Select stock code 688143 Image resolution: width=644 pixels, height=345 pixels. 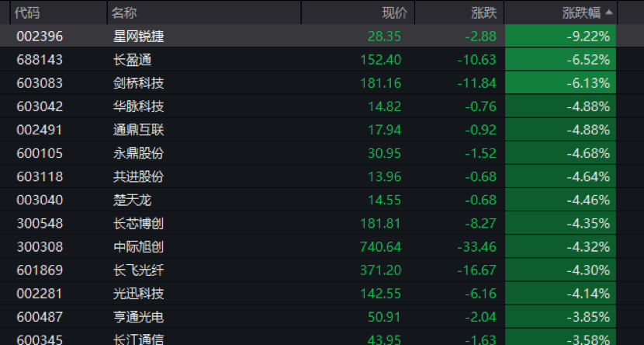pyautogui.click(x=40, y=60)
